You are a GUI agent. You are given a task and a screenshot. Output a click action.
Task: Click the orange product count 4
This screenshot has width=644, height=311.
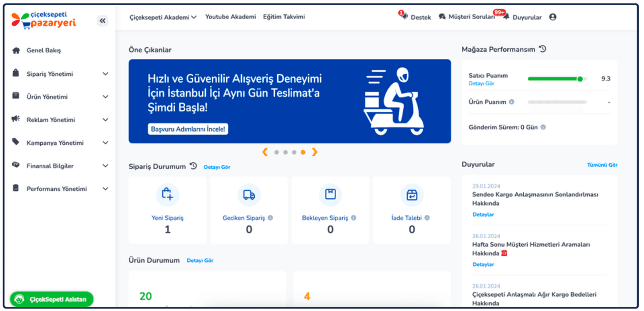coord(307,296)
